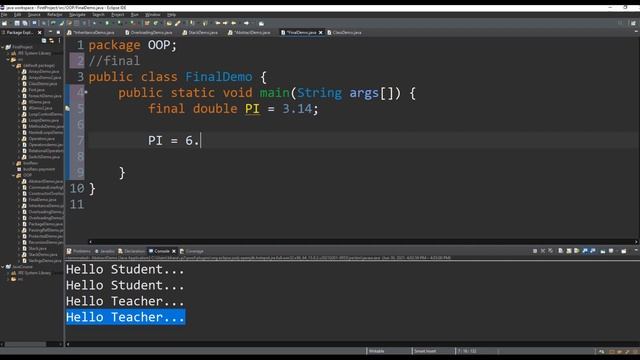
Task: Click the New file toolbar icon
Action: click(4, 23)
